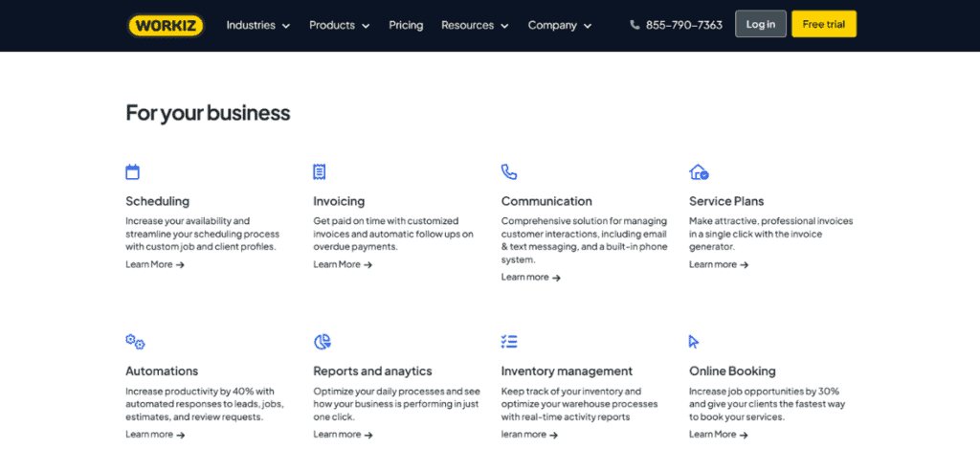Screen dimensions: 980x472
Task: Open Learn More under Scheduling
Action: coord(155,264)
